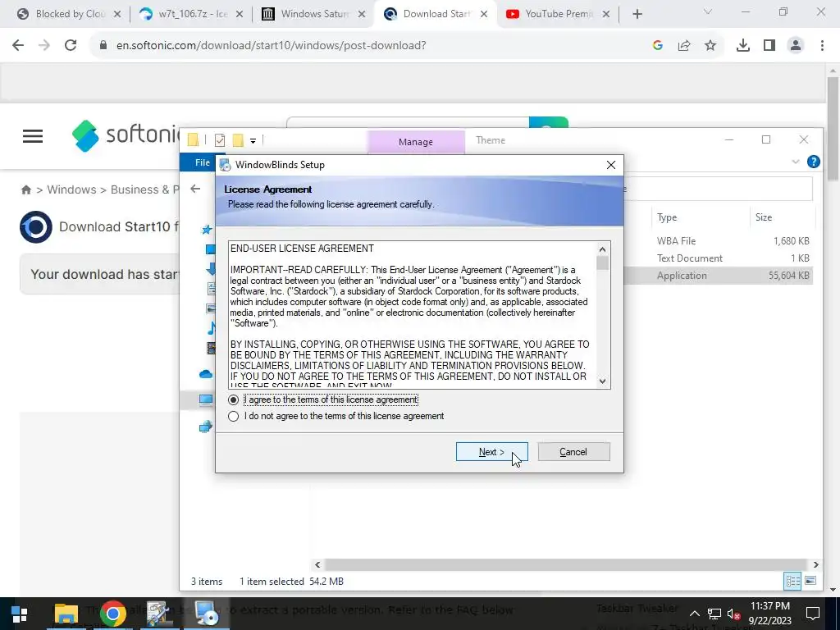Switch to the w7t_106.7z browser tab
This screenshot has height=630, width=840.
click(190, 14)
